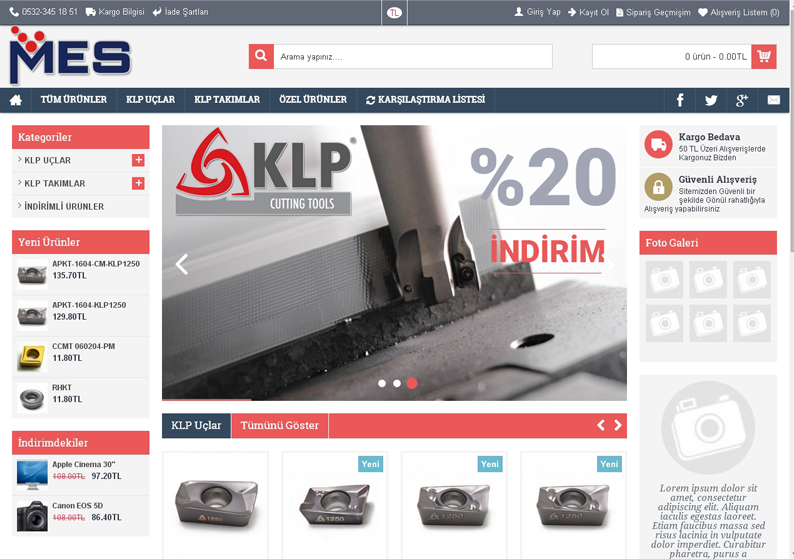Select the second slider pagination dot
Screen dimensions: 794x559
[x=397, y=383]
